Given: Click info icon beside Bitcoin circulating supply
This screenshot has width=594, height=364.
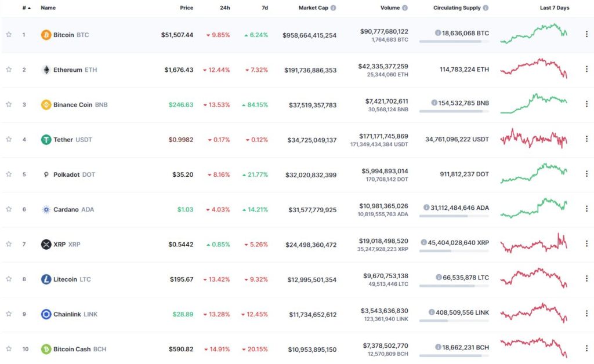Looking at the screenshot, I should click(x=438, y=33).
